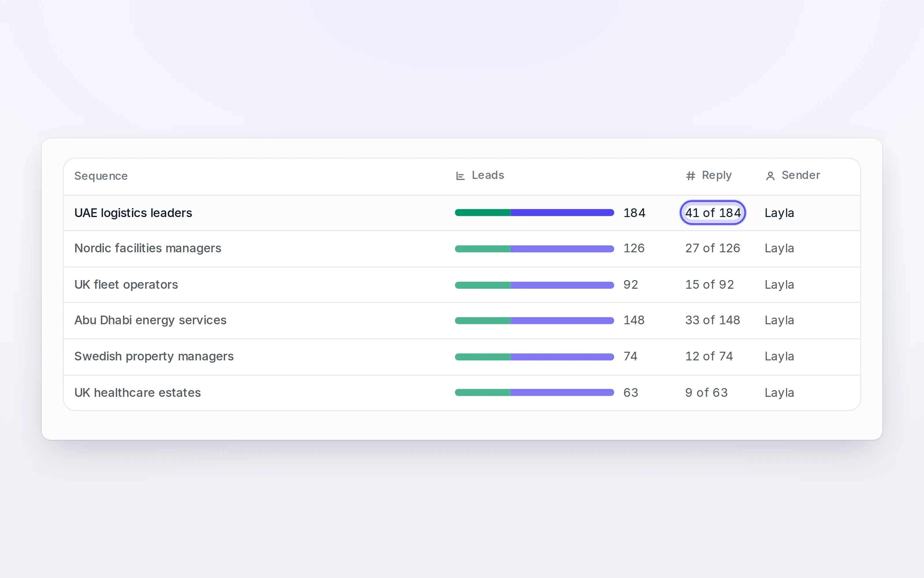Click the 12 of 74 reply value
The image size is (924, 578).
coord(709,357)
